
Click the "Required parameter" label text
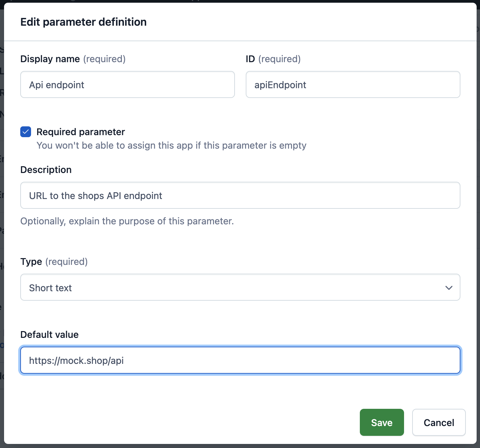81,132
